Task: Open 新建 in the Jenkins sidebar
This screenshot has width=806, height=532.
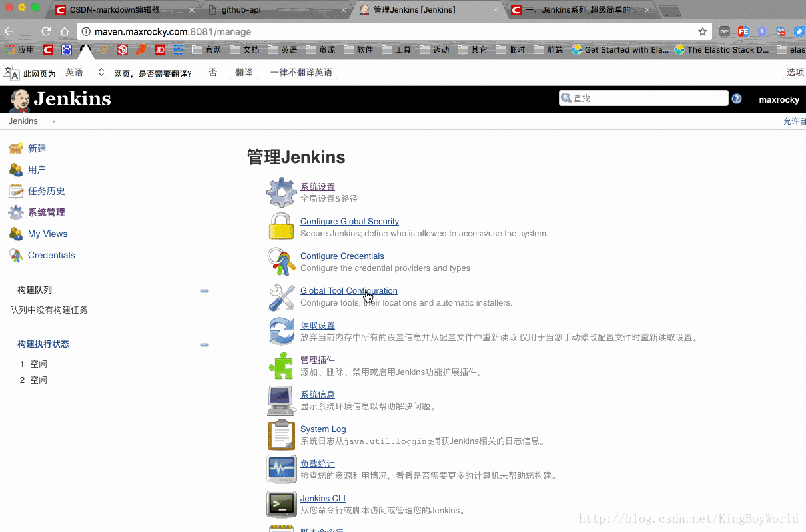Action: 37,148
